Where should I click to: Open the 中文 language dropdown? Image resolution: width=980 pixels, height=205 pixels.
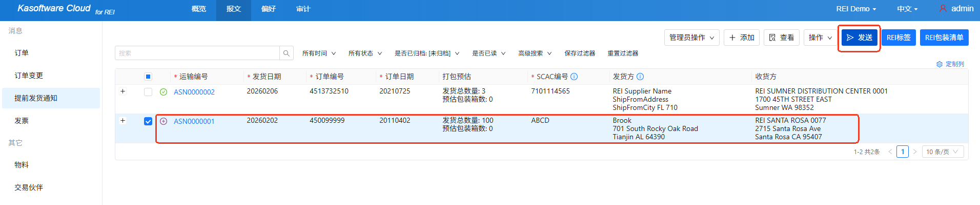click(x=907, y=9)
